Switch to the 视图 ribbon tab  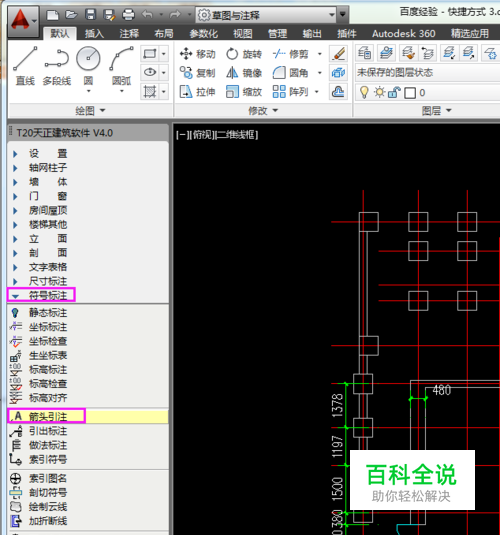[243, 33]
